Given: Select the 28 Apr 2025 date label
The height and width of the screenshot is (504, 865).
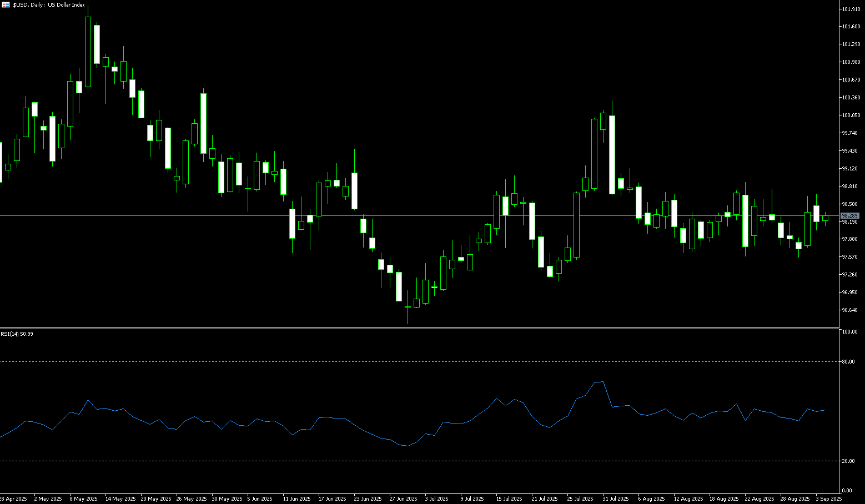Looking at the screenshot, I should (13, 499).
